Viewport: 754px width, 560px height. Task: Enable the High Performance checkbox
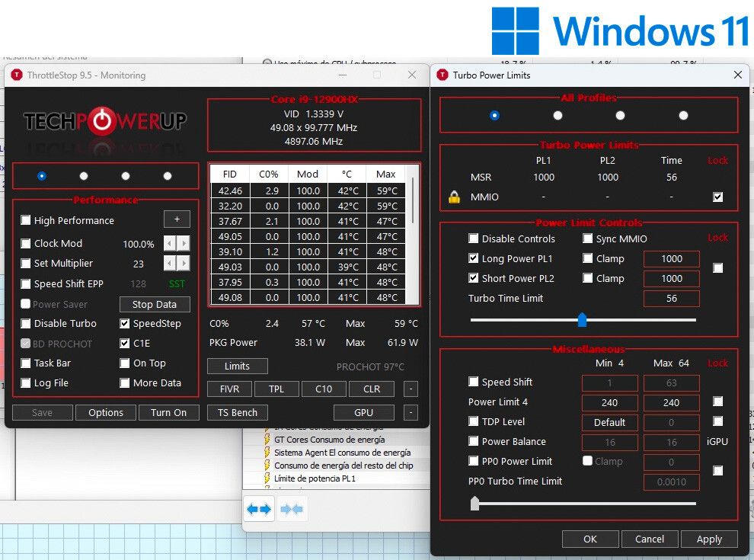tap(25, 220)
